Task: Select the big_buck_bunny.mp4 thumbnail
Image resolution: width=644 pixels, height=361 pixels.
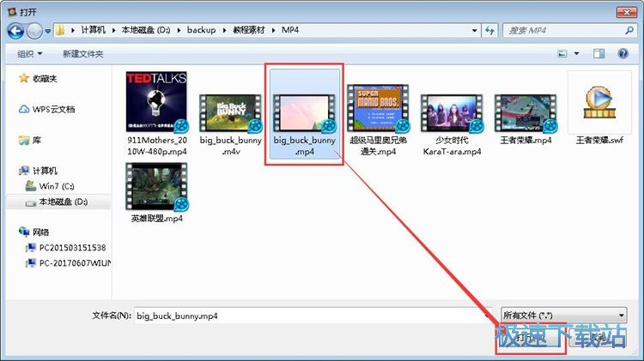Action: click(304, 113)
